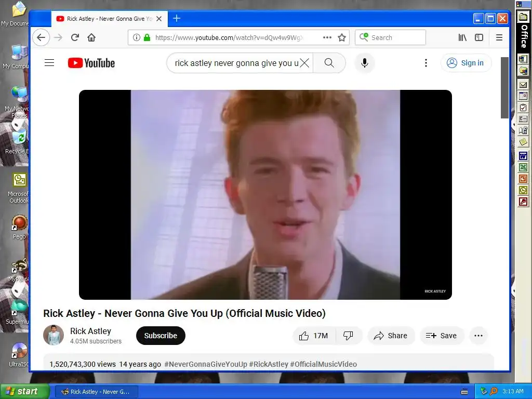The height and width of the screenshot is (399, 532).
Task: Sign in to YouTube
Action: [466, 63]
